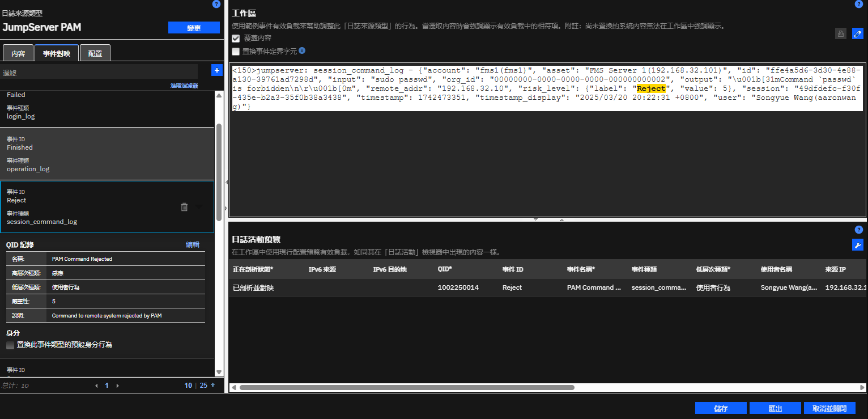
Task: Check 置換此事件類型的預設身分行為 checkbox
Action: [10, 345]
